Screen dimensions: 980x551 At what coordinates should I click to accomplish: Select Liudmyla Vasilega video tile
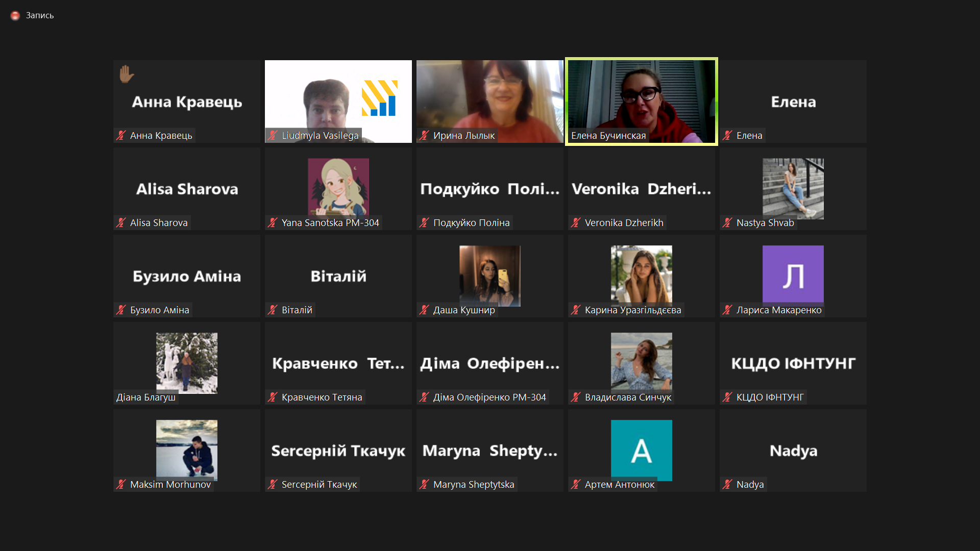(x=338, y=102)
